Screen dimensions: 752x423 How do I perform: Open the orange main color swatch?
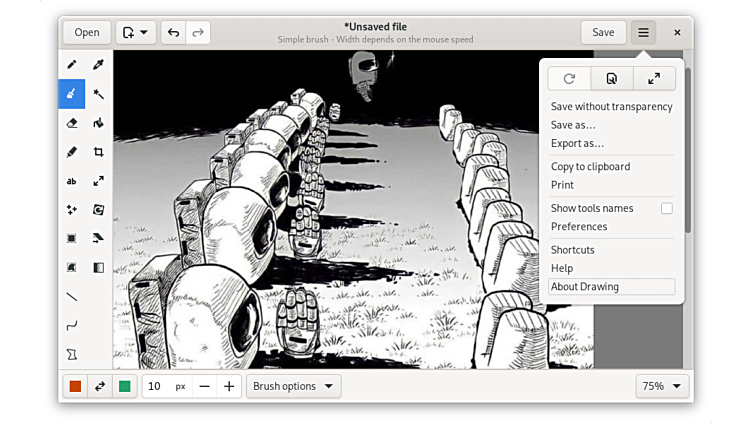75,386
